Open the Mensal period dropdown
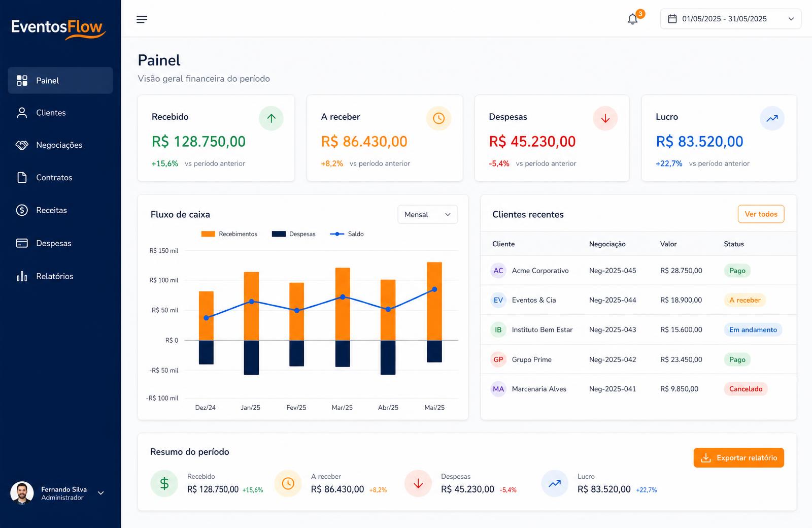This screenshot has width=812, height=528. tap(427, 214)
